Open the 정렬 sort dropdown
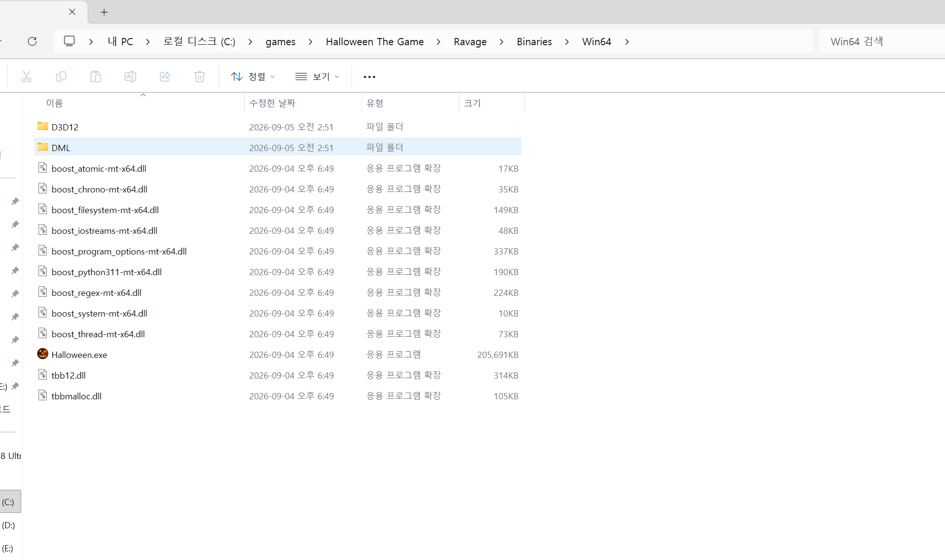The width and height of the screenshot is (945, 560). pyautogui.click(x=253, y=76)
